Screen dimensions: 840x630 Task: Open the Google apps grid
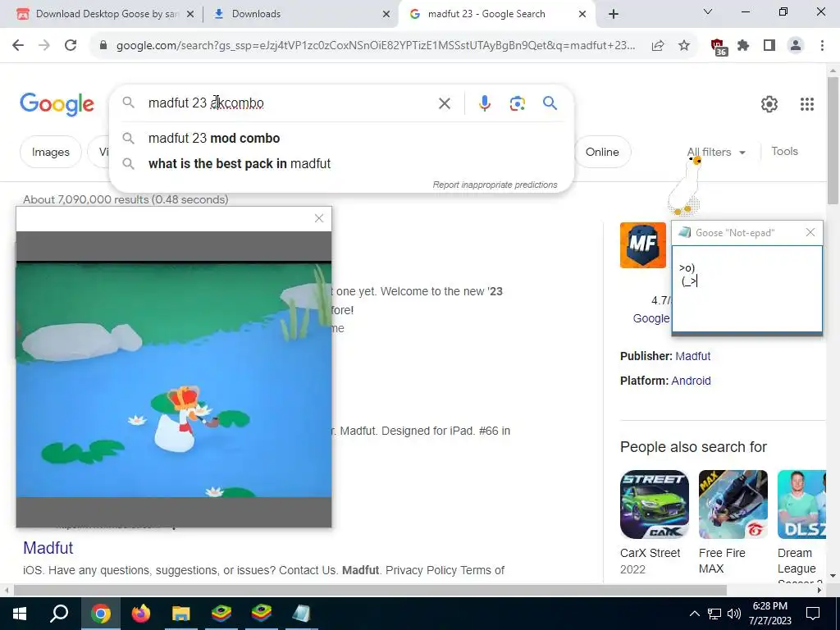[x=807, y=104]
